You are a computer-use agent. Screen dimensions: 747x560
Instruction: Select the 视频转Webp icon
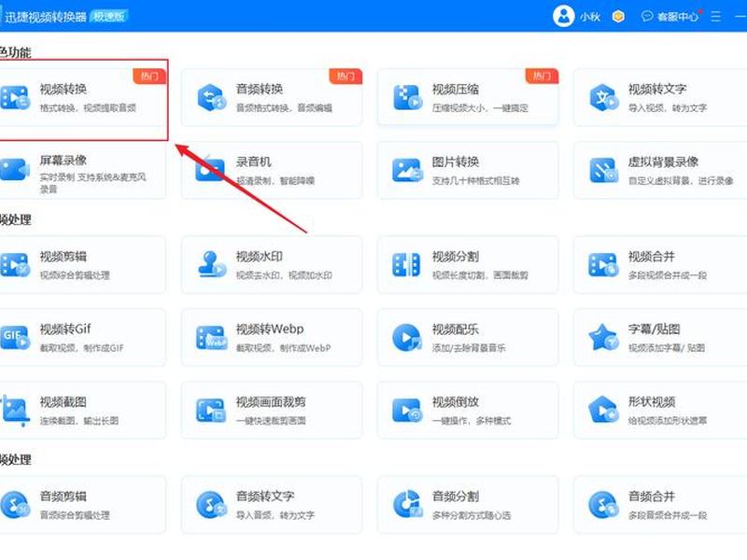212,338
